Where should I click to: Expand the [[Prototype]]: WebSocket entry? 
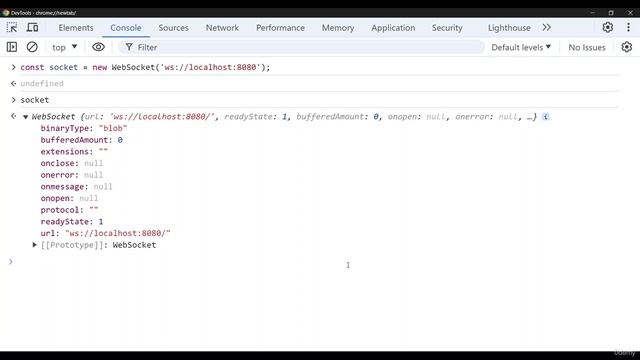[x=35, y=245]
